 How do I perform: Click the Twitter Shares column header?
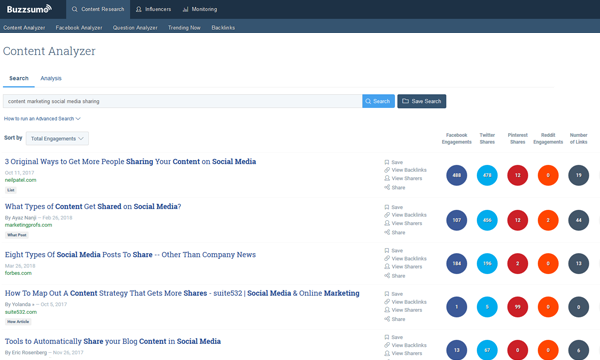pyautogui.click(x=487, y=138)
